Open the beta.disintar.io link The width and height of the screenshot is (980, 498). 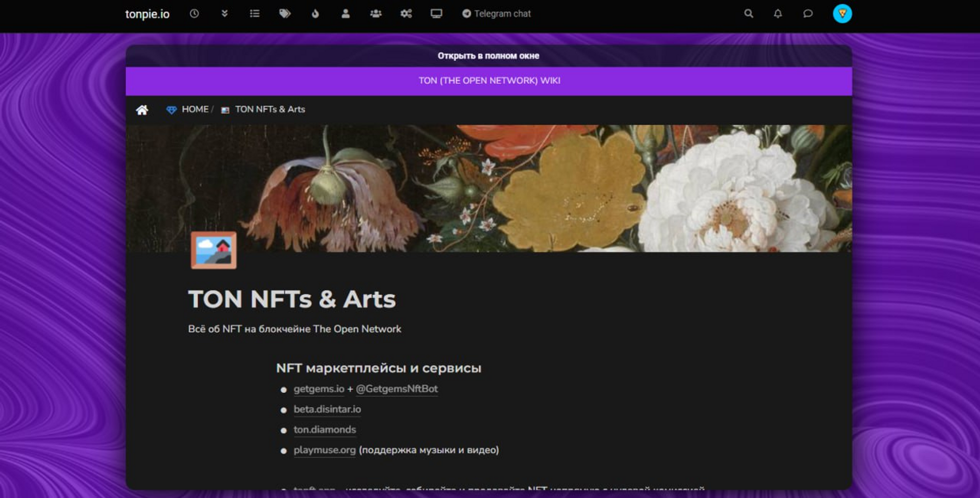pyautogui.click(x=327, y=409)
